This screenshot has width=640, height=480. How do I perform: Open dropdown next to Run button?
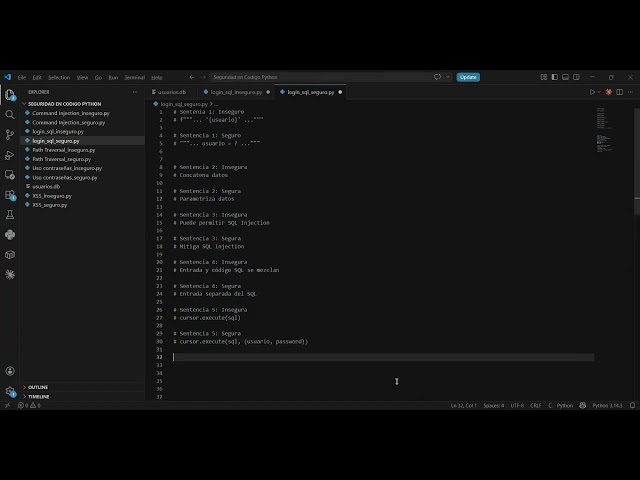[599, 92]
